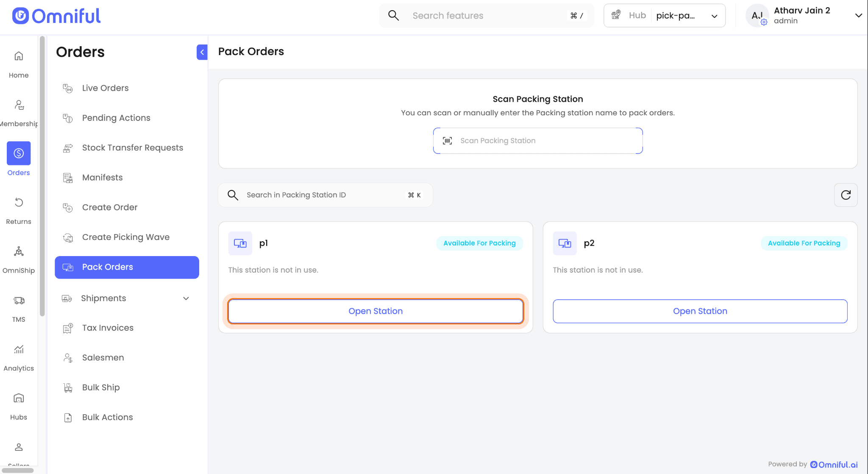Expand the Shipments submenu

click(x=186, y=298)
